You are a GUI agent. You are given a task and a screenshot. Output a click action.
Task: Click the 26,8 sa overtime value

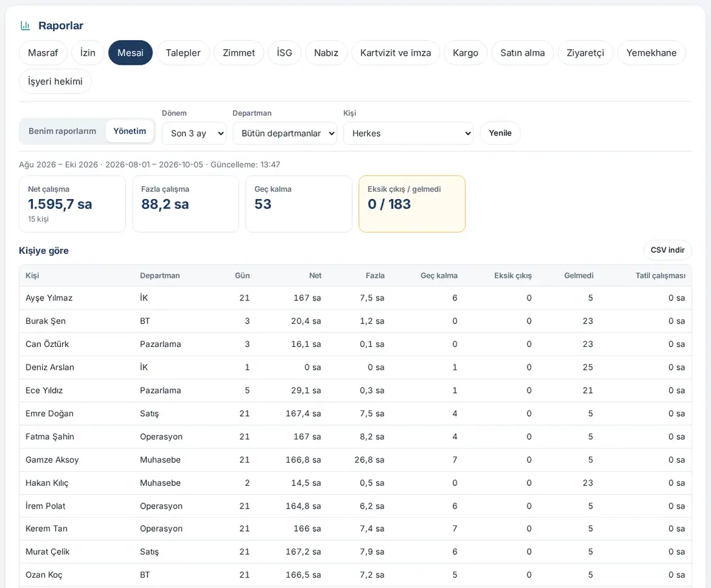pyautogui.click(x=369, y=459)
